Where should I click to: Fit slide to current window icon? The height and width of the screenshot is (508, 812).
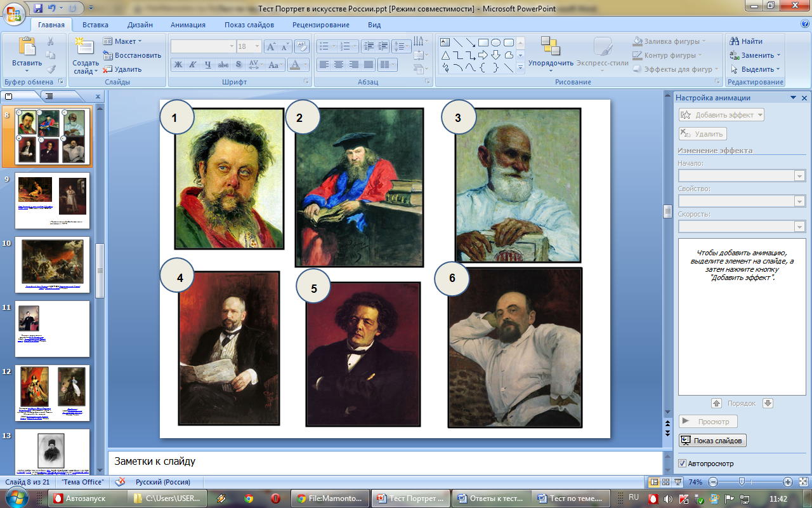pos(804,482)
